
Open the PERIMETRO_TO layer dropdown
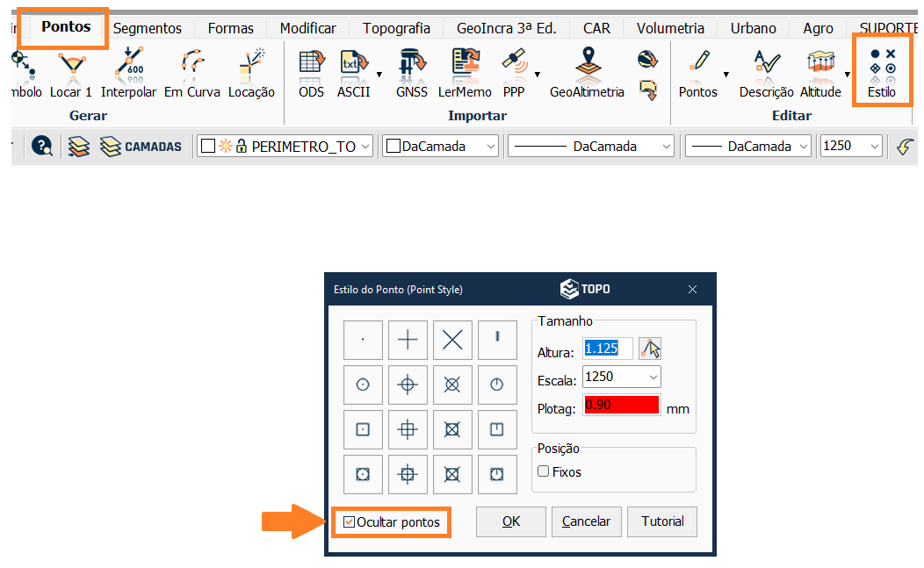pos(365,147)
